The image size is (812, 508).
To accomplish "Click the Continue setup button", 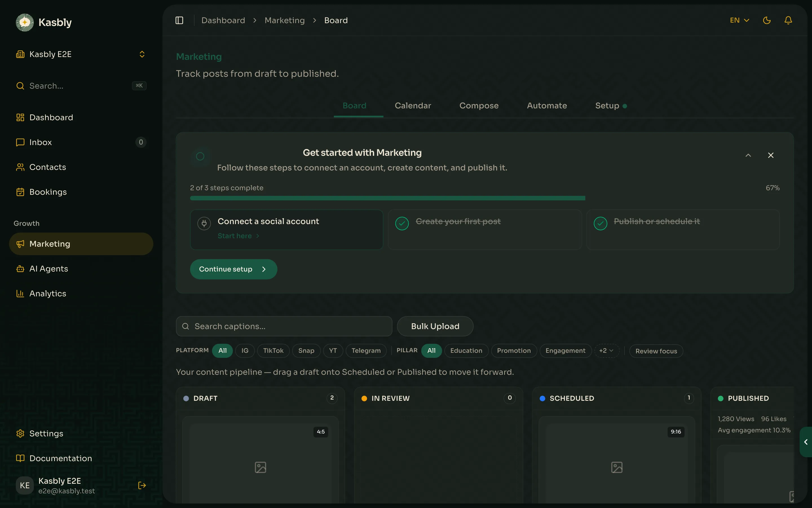I will pyautogui.click(x=233, y=269).
